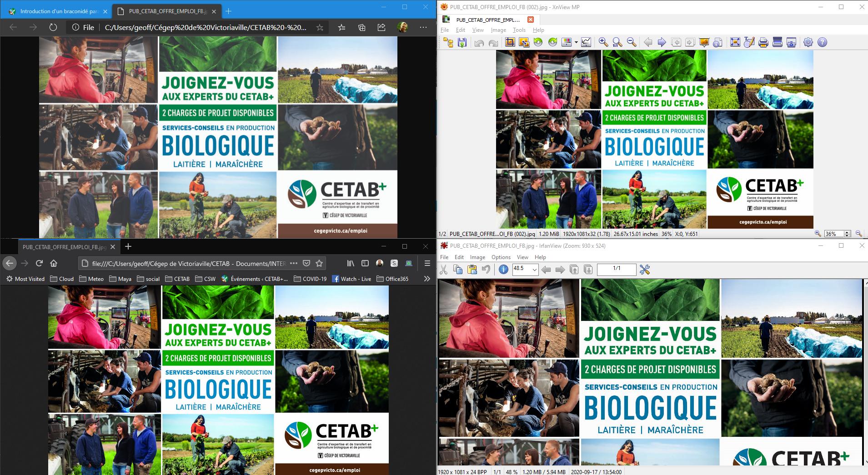This screenshot has width=868, height=475.
Task: Step the XnView zoom percentage spinner
Action: pyautogui.click(x=847, y=234)
